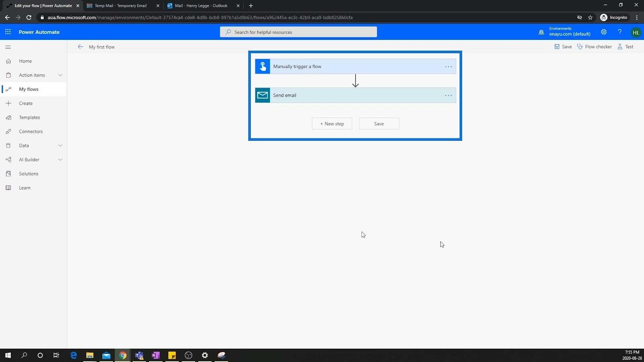Click the Send email envelope icon
This screenshot has height=362, width=644.
[x=262, y=95]
